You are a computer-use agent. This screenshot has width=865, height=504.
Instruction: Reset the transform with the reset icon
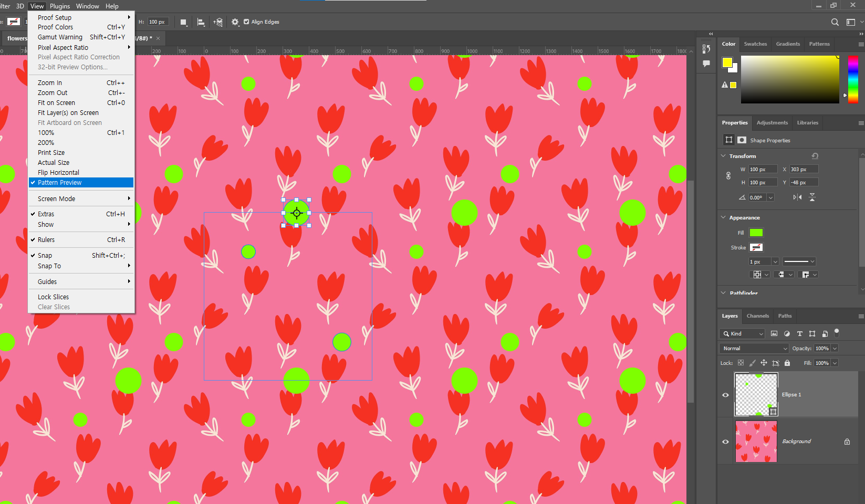coord(815,156)
